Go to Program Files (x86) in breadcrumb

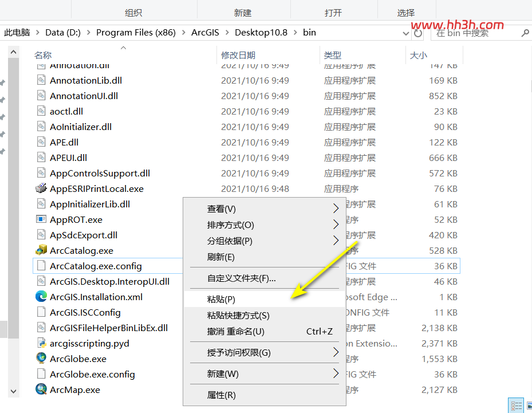click(136, 33)
